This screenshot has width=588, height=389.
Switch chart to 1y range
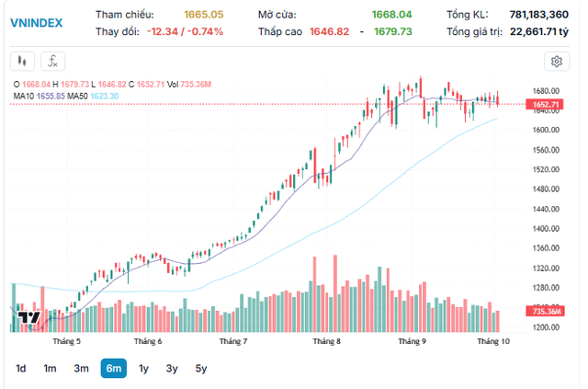pos(143,368)
